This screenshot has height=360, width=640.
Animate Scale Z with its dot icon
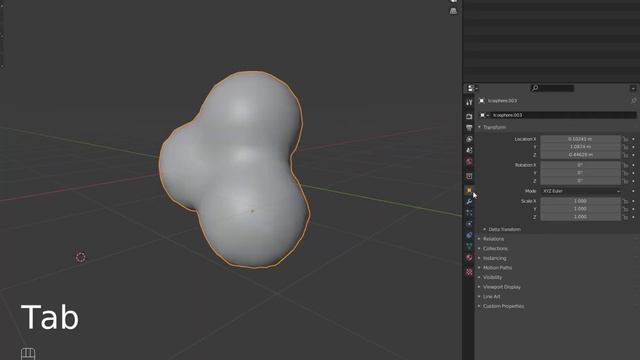pos(633,217)
